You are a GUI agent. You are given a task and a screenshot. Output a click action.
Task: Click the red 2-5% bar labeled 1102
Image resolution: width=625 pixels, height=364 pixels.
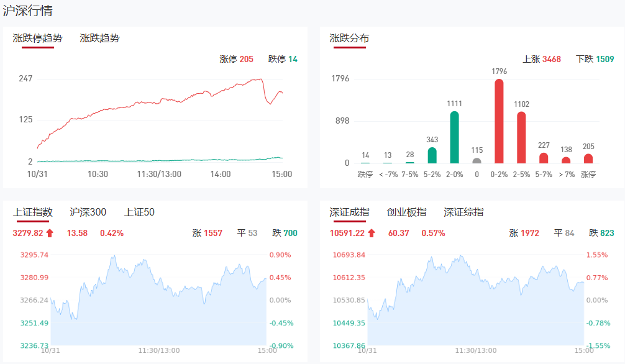pyautogui.click(x=521, y=137)
